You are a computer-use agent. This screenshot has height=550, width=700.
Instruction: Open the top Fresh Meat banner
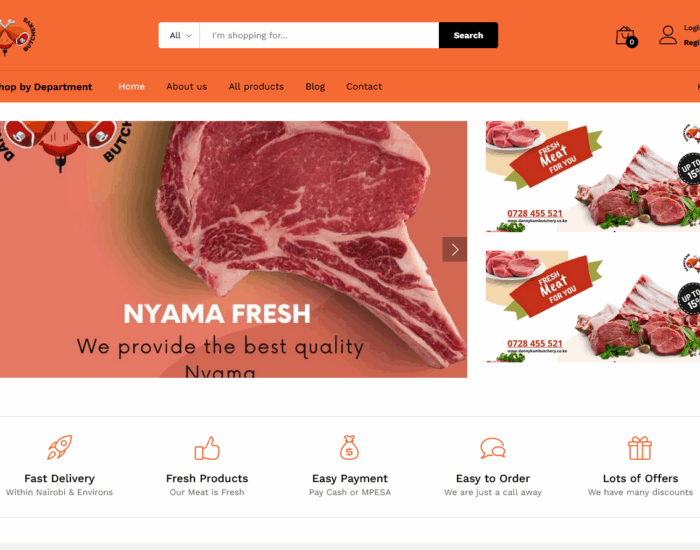click(x=593, y=177)
